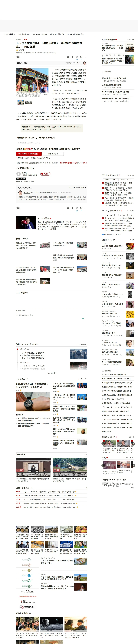Click the previous arrow on the 動画ランキング carousel
Screen dimensions: 138x644
click(103, 444)
